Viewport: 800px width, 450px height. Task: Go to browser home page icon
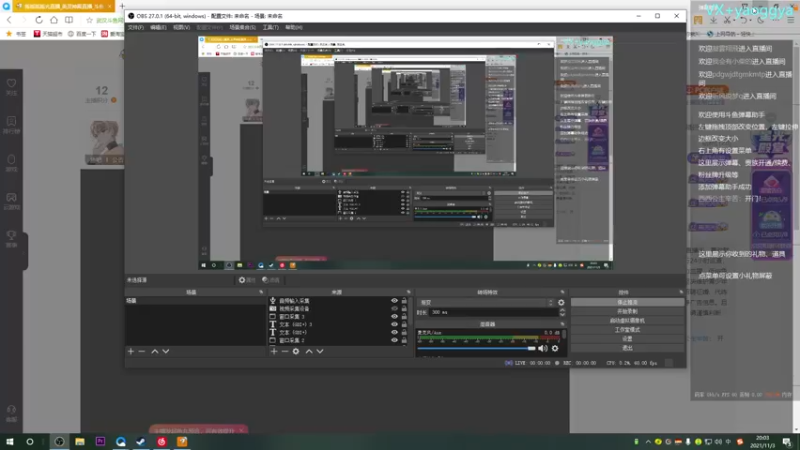pos(54,20)
